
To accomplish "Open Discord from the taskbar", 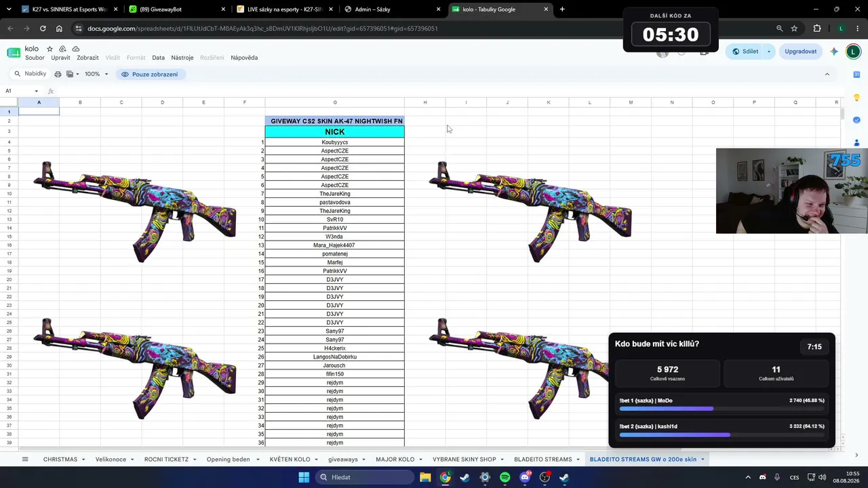I will pos(525,477).
